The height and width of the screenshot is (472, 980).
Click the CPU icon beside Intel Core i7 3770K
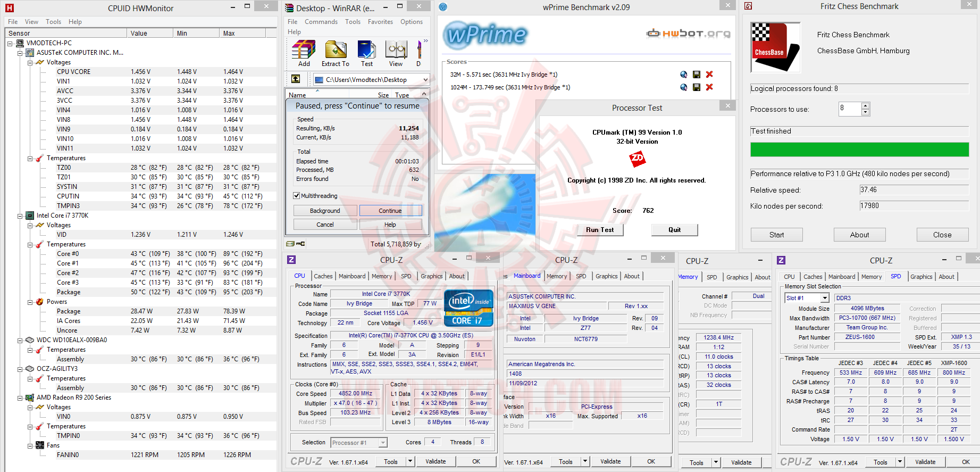[x=30, y=216]
